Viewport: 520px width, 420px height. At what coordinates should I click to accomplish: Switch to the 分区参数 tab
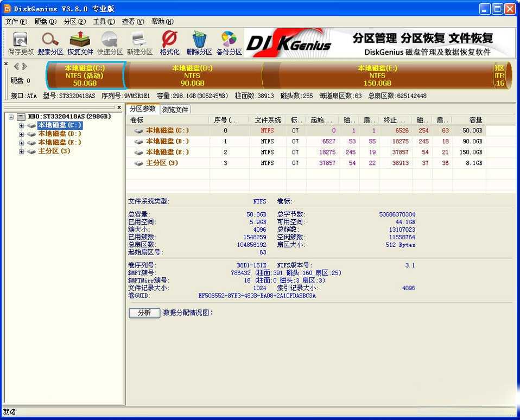tap(143, 109)
